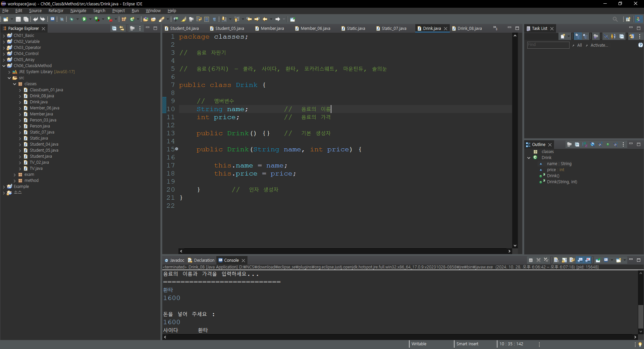Click the tip light bulb in status bar
644x349 pixels.
640,344
